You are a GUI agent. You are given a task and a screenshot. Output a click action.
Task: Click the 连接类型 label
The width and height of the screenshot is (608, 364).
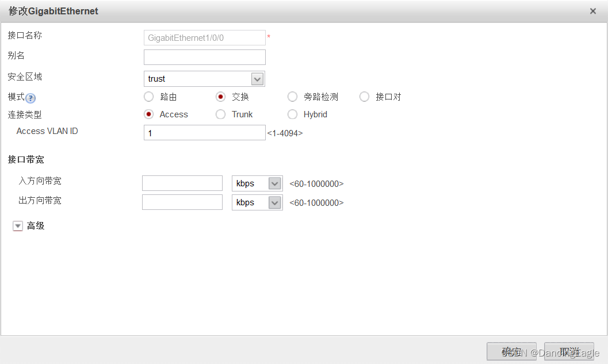click(25, 115)
